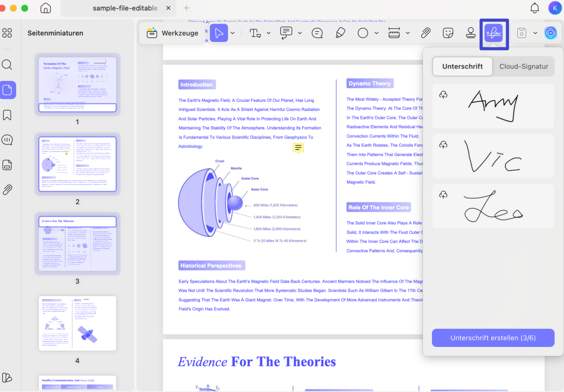Switch to the Cloud-Signatur tab
The height and width of the screenshot is (392, 564).
point(524,66)
